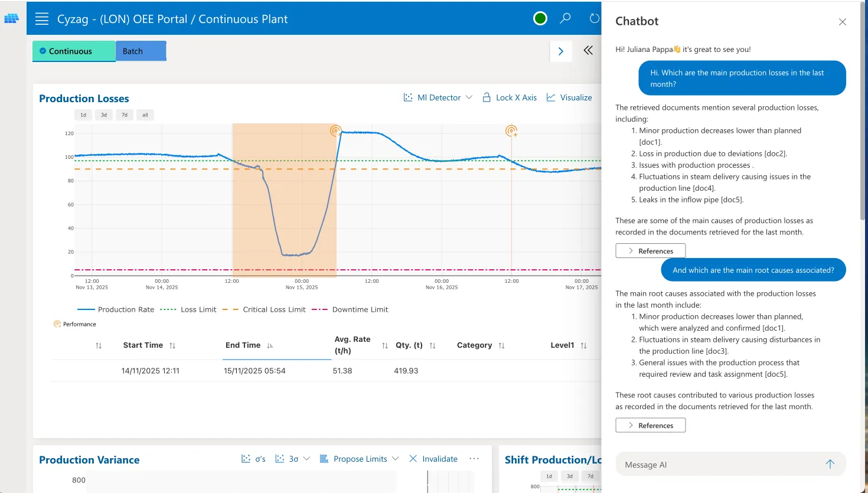This screenshot has height=493, width=868.
Task: Toggle Downtime Limit legend series
Action: (350, 309)
